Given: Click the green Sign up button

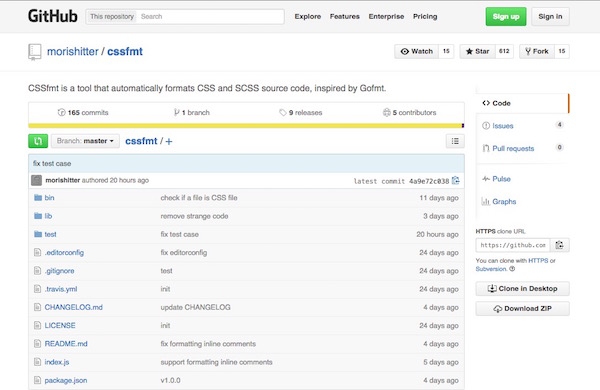Looking at the screenshot, I should point(506,16).
